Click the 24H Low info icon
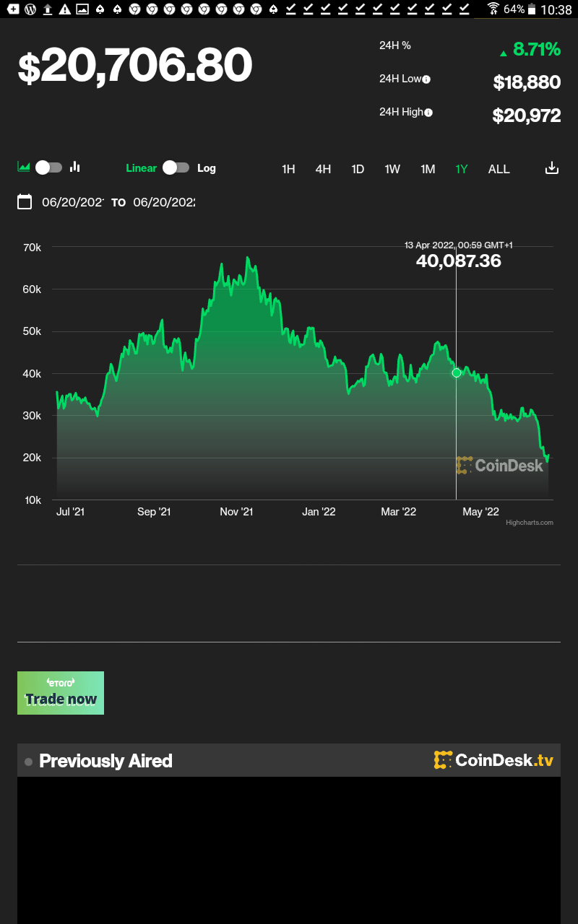 (426, 79)
